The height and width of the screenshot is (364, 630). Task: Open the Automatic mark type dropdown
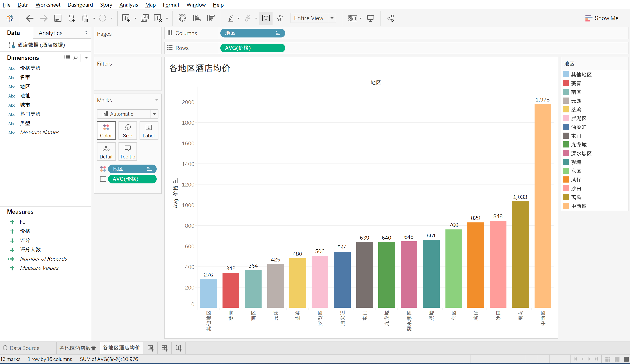154,114
